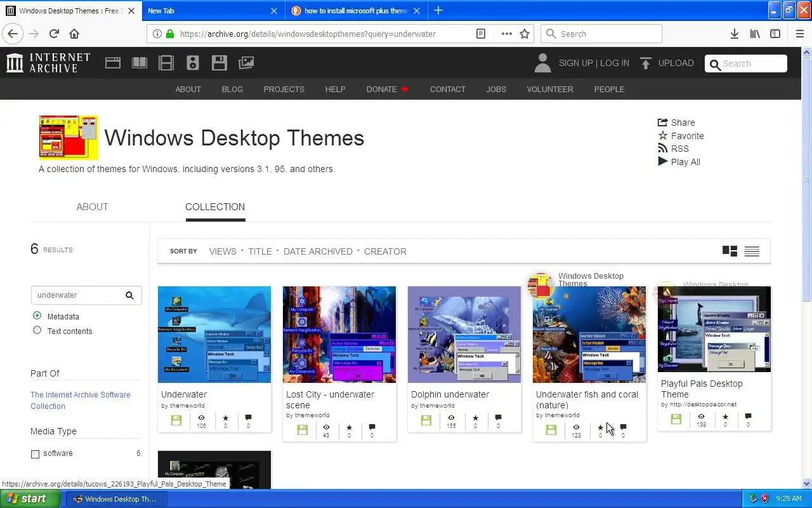Open Internet Archive Software floppy icon
This screenshot has width=812, height=508.
coord(219,63)
